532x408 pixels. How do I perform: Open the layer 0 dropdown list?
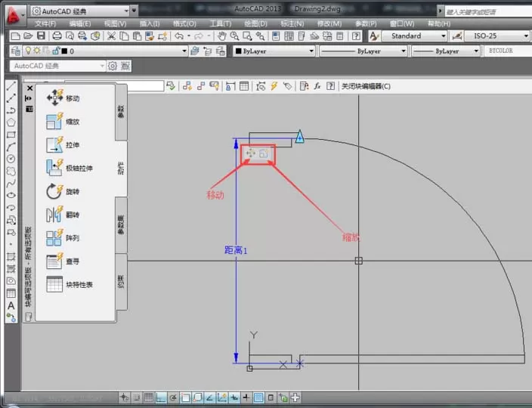click(105, 51)
